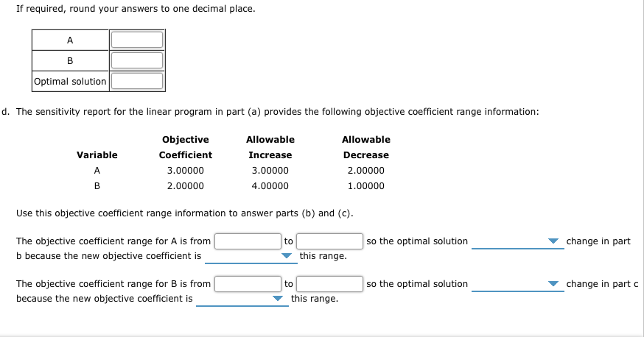Click variable A's allowable decrease value 2.00000
Viewport: 644px width, 337px height.
click(366, 171)
